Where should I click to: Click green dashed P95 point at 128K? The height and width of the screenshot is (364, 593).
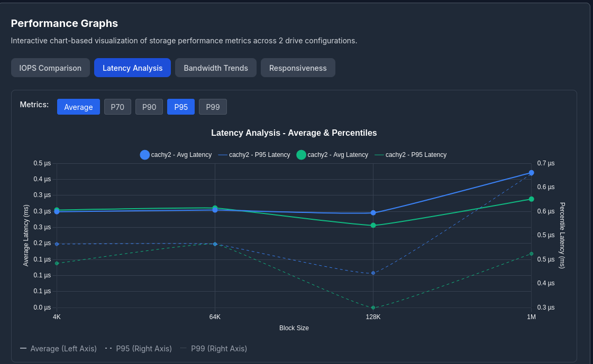373,307
